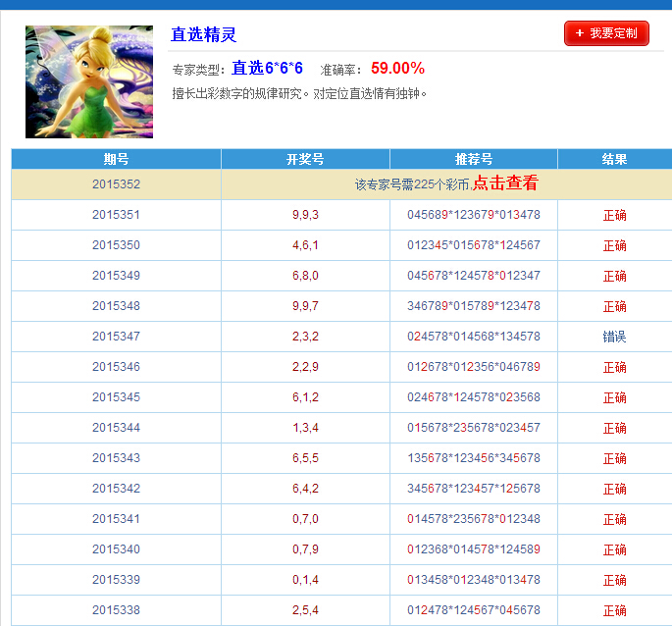Click the 我要定制 red button
Screen dimensions: 672x626
(x=606, y=33)
